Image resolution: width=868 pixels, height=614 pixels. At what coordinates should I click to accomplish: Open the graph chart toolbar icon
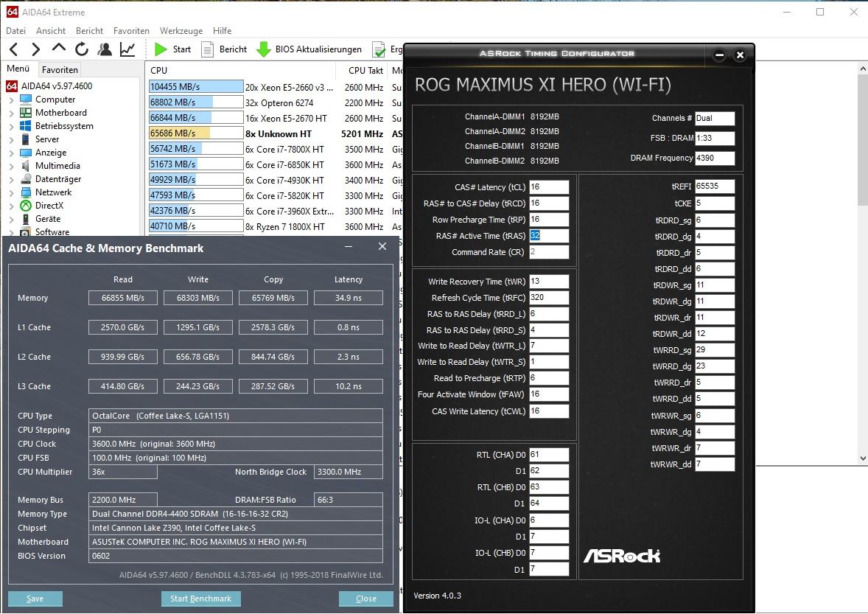tap(128, 49)
